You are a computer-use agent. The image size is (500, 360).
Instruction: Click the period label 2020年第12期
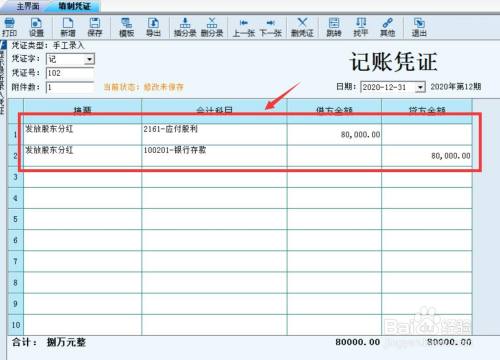(x=456, y=87)
